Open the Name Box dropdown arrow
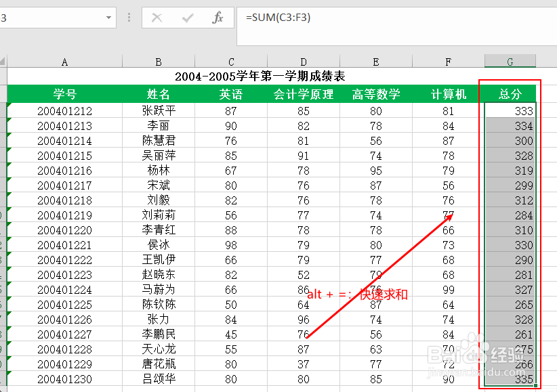557x392 pixels. point(108,18)
